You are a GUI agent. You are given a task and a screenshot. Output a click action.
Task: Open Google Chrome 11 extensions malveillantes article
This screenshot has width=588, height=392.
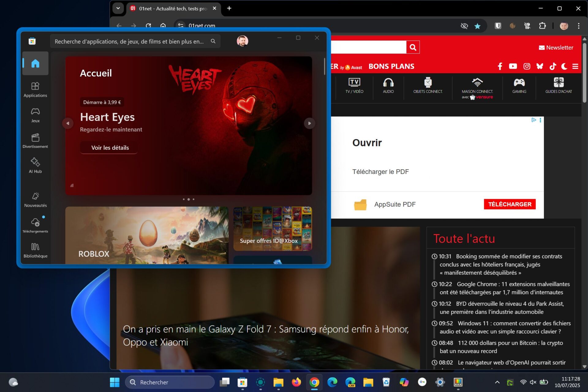click(x=501, y=288)
